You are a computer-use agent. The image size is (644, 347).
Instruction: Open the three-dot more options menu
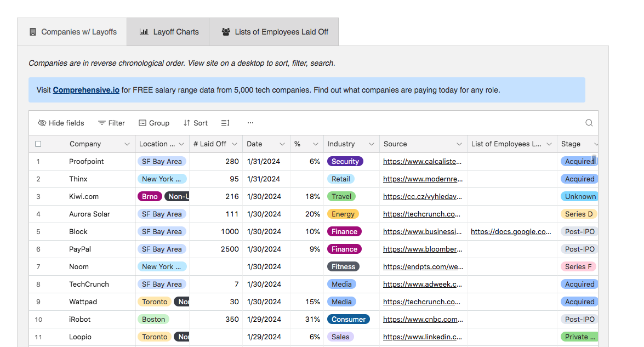click(x=250, y=123)
